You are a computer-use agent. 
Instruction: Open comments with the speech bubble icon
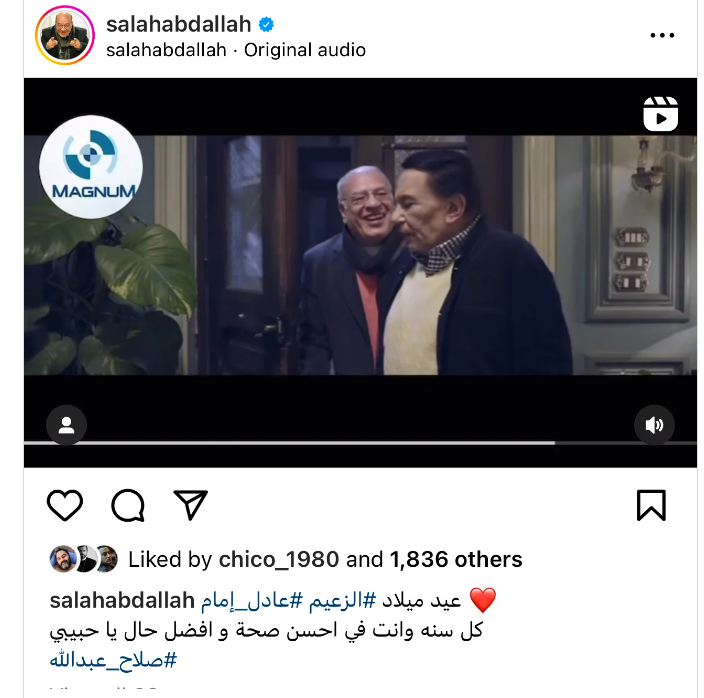(128, 505)
